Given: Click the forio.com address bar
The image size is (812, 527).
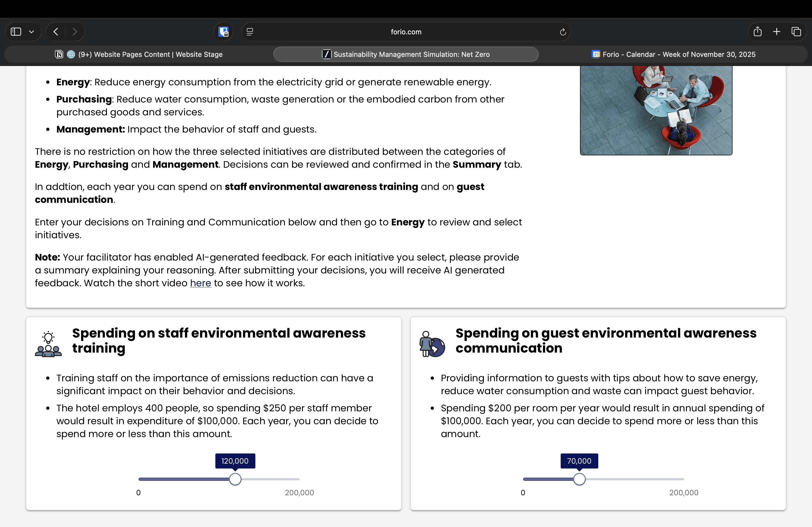Looking at the screenshot, I should pos(406,32).
